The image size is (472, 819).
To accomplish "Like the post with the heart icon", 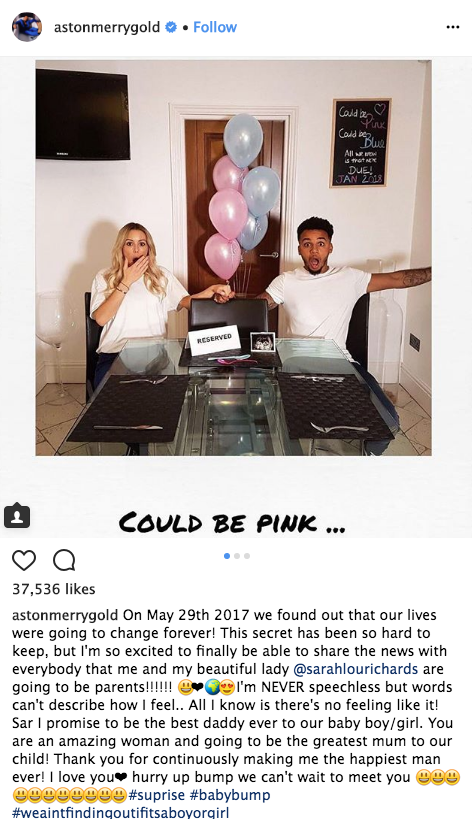I will [x=24, y=560].
